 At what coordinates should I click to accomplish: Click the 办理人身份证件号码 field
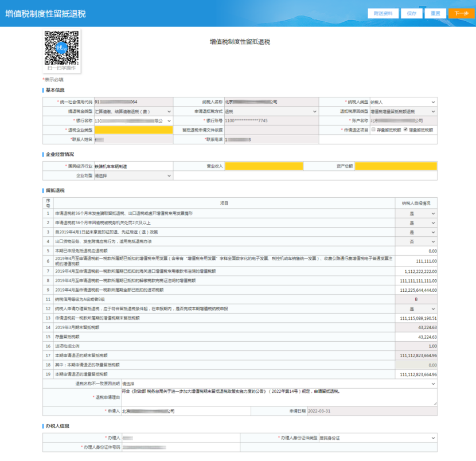(181, 447)
